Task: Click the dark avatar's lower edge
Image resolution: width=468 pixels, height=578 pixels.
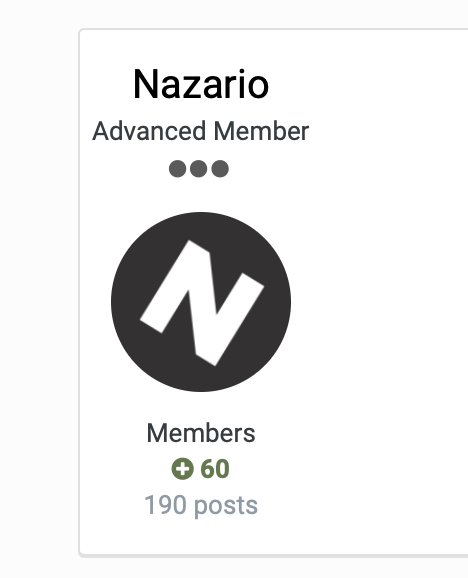Action: pyautogui.click(x=201, y=386)
